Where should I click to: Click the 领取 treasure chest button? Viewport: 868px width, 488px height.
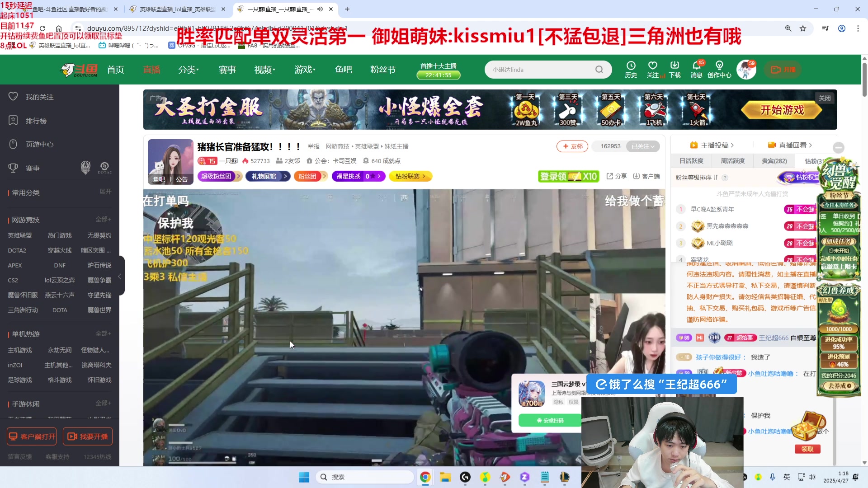click(807, 449)
